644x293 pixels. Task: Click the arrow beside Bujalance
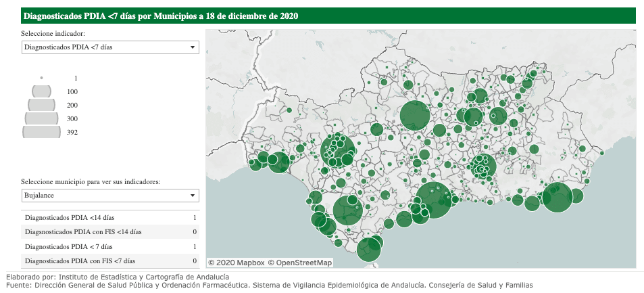tap(192, 196)
